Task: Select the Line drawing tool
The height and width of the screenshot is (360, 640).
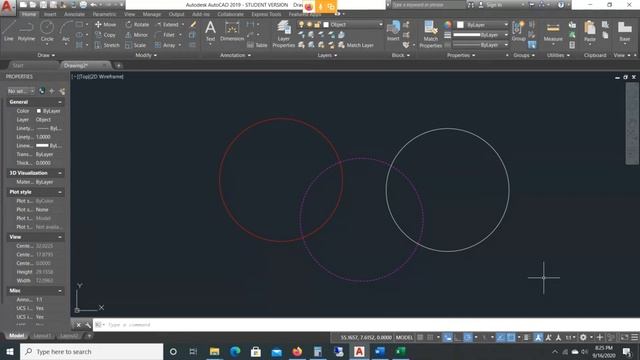Action: pos(9,31)
